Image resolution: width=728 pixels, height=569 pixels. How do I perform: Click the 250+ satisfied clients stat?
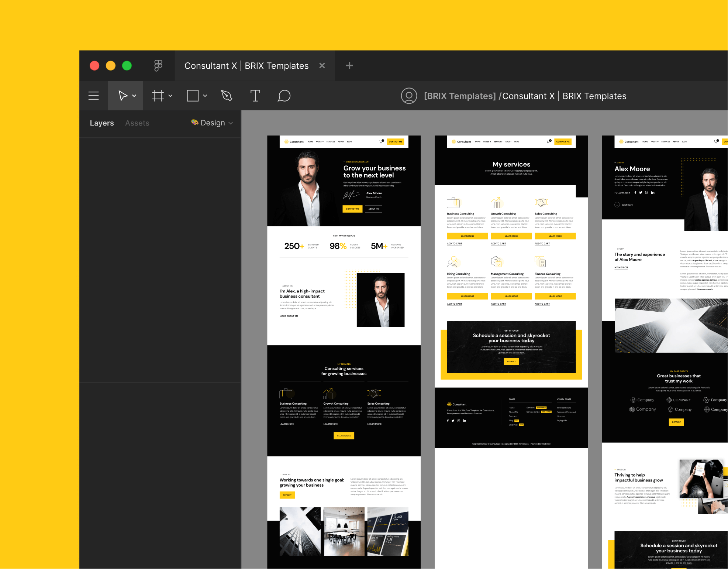click(301, 246)
